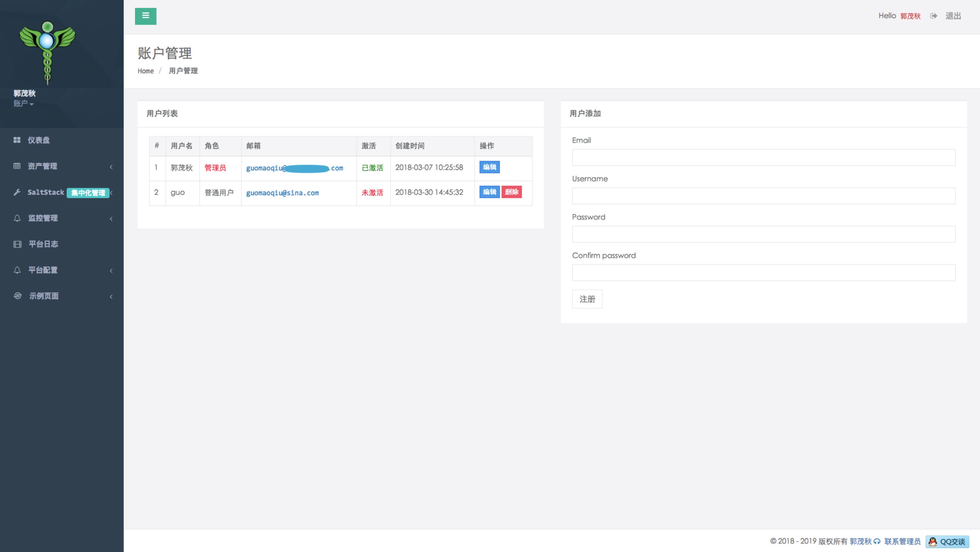Click the green hamburger menu toggle
Screen dimensions: 980x552
[x=145, y=16]
